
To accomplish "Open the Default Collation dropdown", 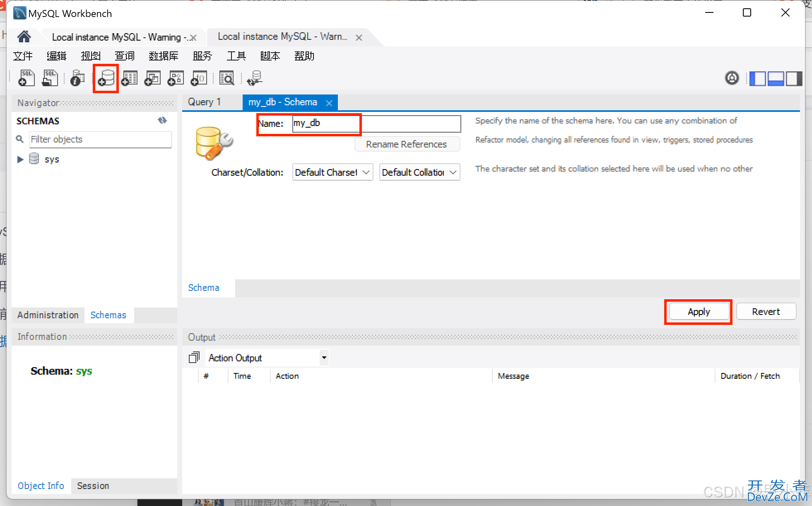I will 419,172.
